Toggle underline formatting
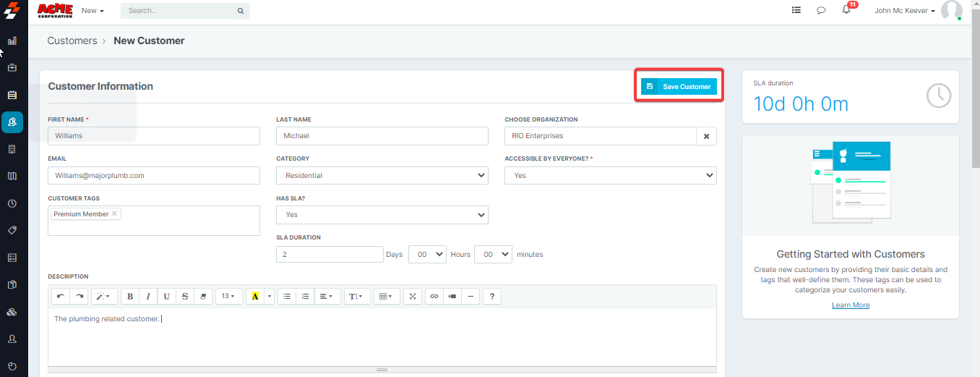This screenshot has width=980, height=377. click(x=167, y=296)
